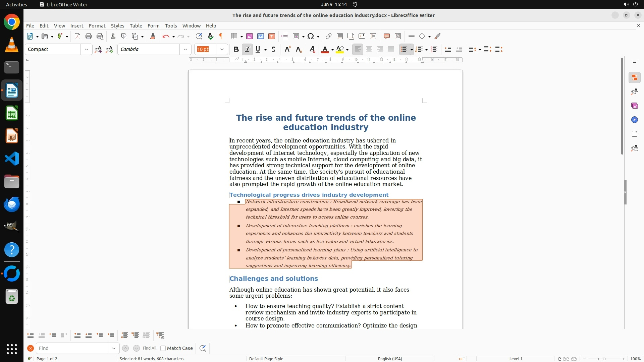Open the sidebar Navigator panel
The image size is (644, 362).
634,120
